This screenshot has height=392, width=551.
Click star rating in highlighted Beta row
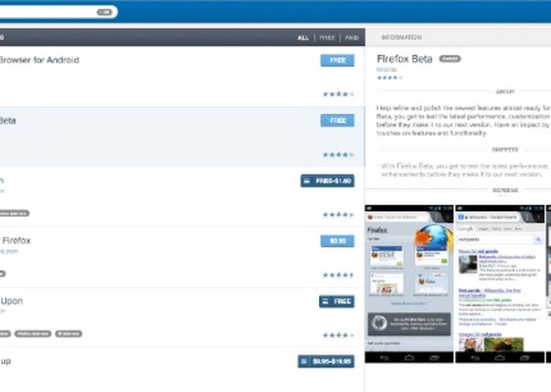click(338, 154)
